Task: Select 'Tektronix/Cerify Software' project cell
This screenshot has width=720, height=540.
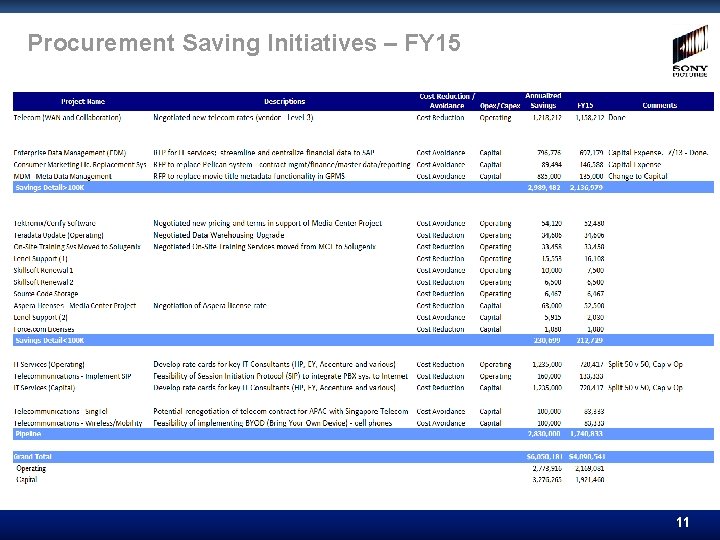Action: pyautogui.click(x=55, y=223)
